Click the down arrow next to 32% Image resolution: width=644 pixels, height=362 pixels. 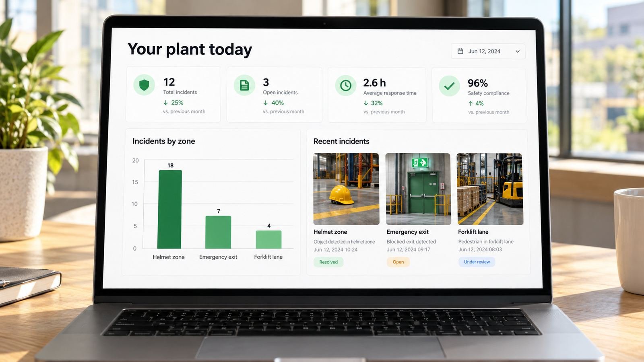pyautogui.click(x=366, y=103)
